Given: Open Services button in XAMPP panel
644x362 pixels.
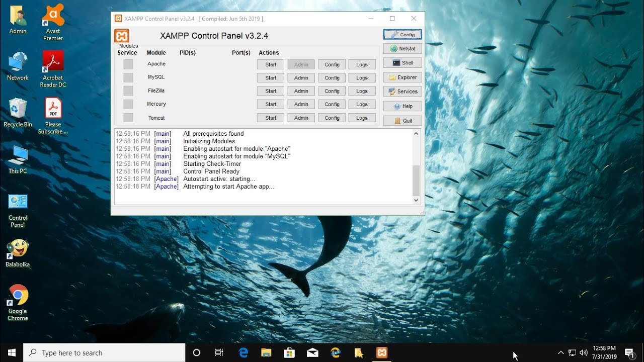Looking at the screenshot, I should point(403,92).
